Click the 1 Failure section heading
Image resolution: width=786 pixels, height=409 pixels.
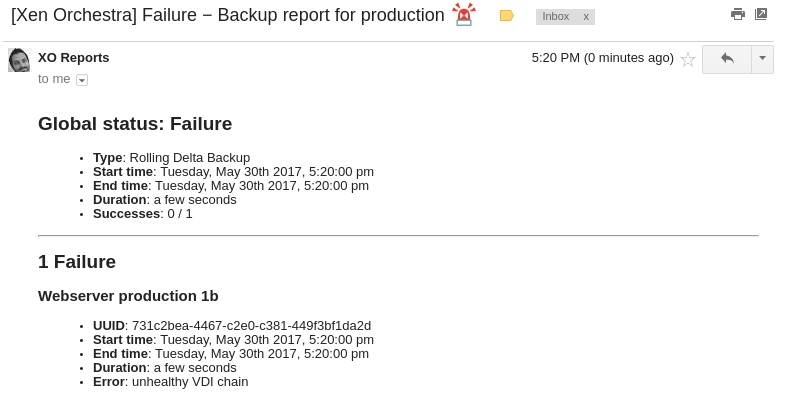[x=77, y=262]
